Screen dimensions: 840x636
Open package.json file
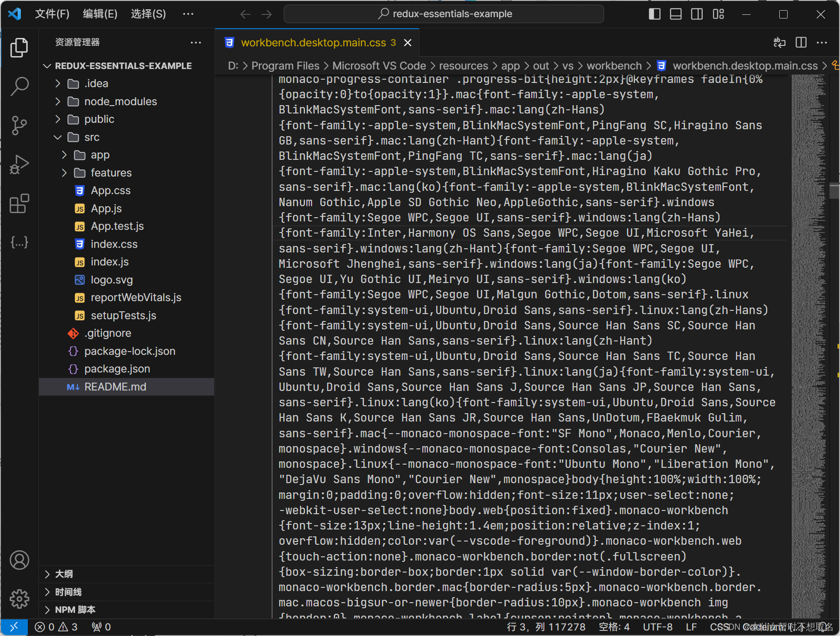pyautogui.click(x=127, y=369)
